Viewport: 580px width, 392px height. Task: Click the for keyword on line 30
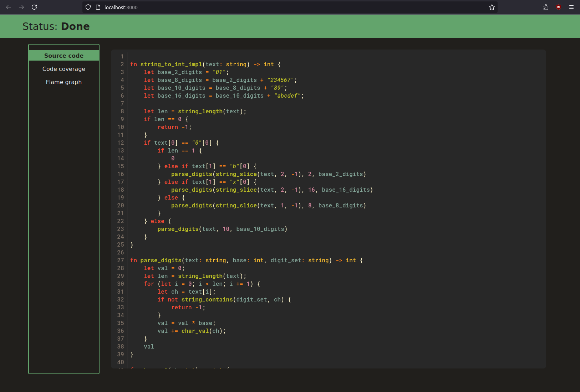149,284
